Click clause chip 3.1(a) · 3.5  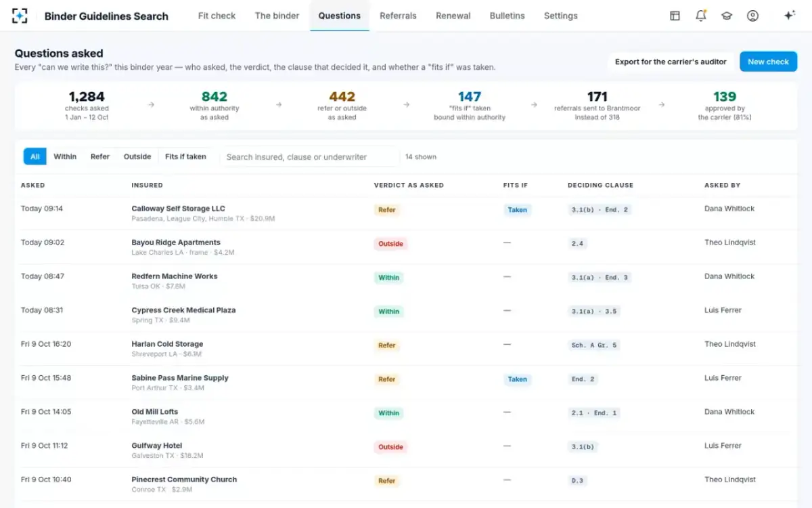tap(594, 312)
